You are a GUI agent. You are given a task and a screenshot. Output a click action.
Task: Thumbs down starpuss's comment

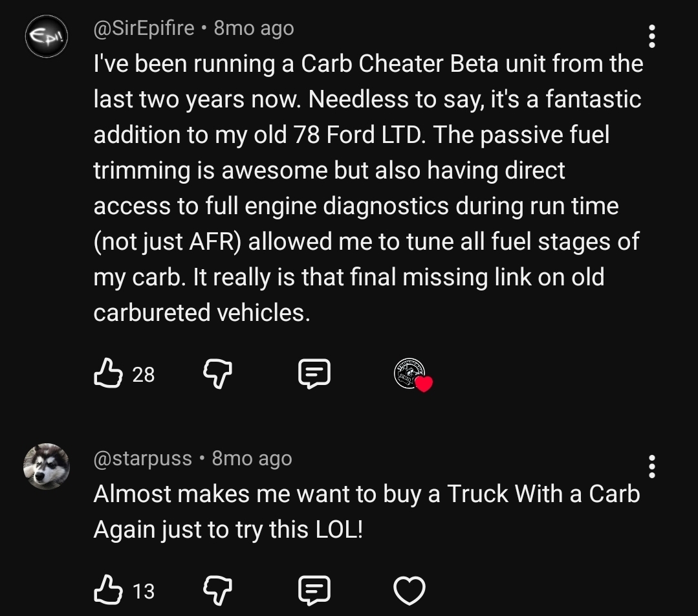pos(219,590)
